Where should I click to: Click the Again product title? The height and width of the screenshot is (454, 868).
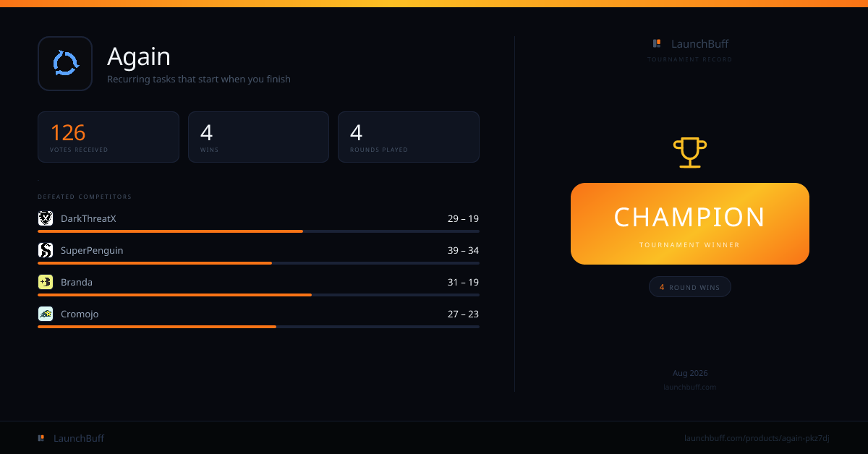pos(139,56)
